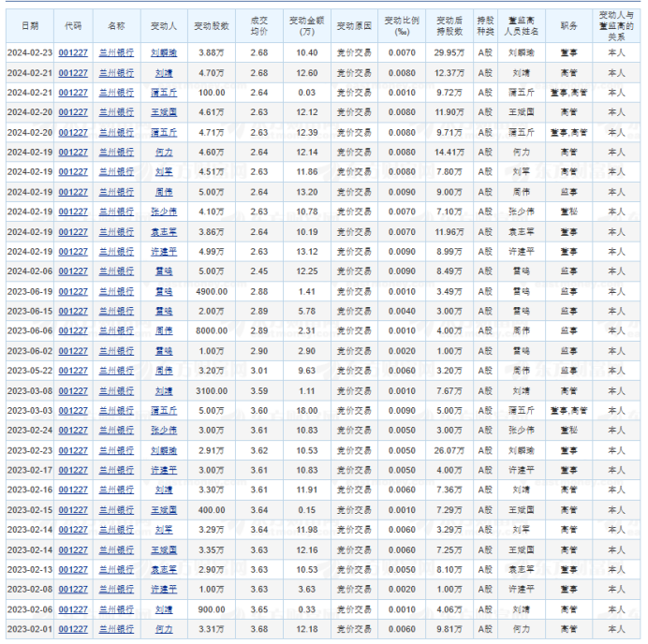Open 兰州银行 link in the 2023-02-23 row
This screenshot has height=644, width=648.
(x=116, y=450)
